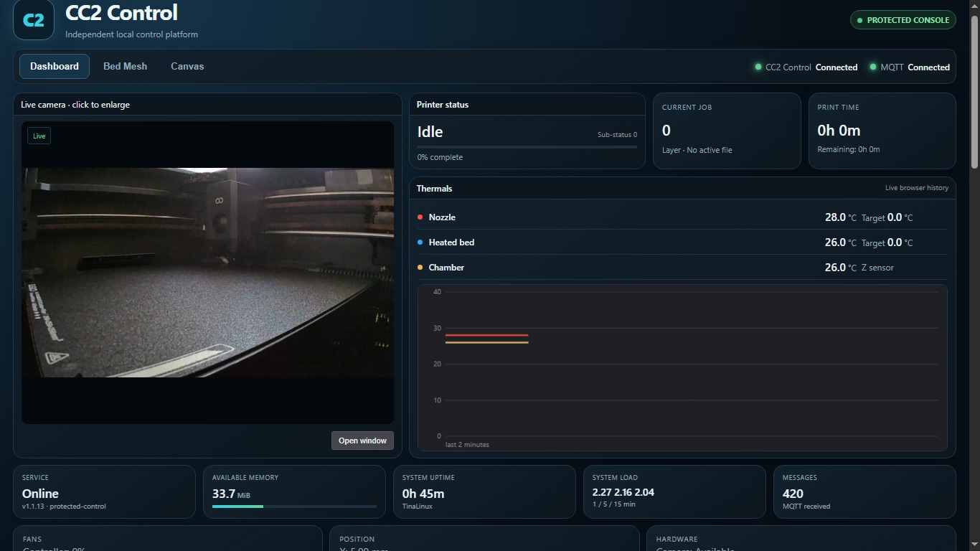Click the print progress bar
This screenshot has height=551, width=980.
click(x=527, y=147)
